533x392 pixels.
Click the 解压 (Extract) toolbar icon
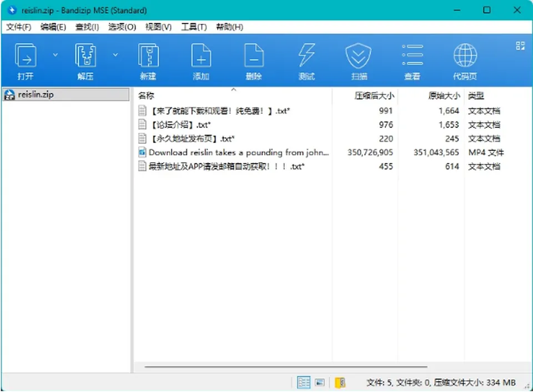(x=85, y=55)
